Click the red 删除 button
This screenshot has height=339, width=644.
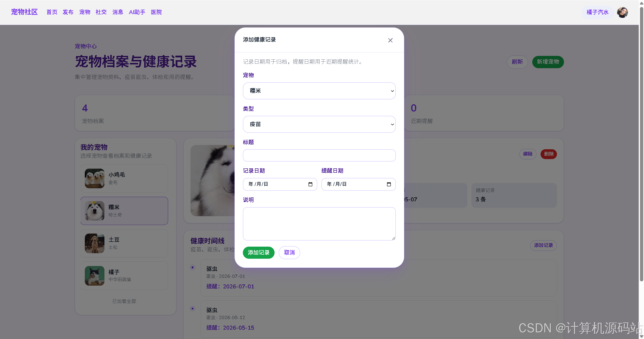(549, 154)
